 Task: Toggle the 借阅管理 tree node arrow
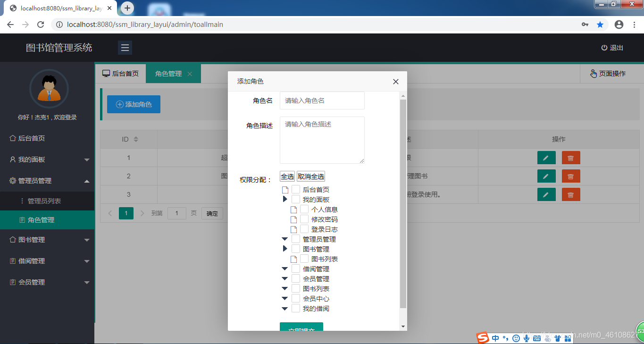pyautogui.click(x=284, y=269)
